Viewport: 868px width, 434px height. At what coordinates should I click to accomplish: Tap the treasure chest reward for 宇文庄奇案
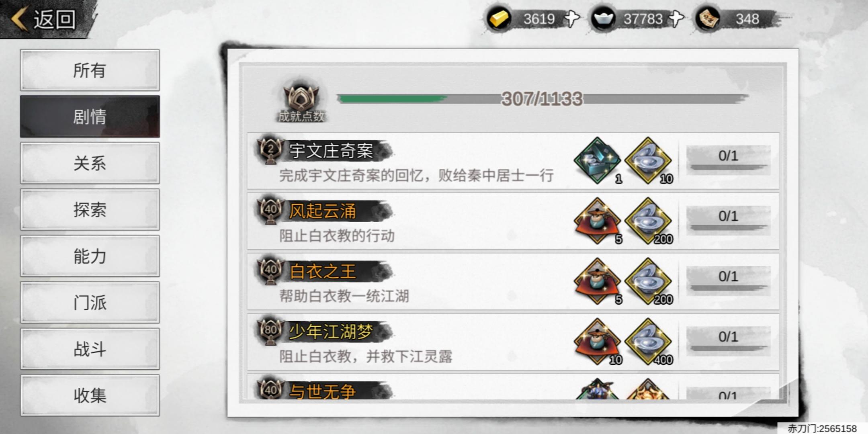click(598, 161)
